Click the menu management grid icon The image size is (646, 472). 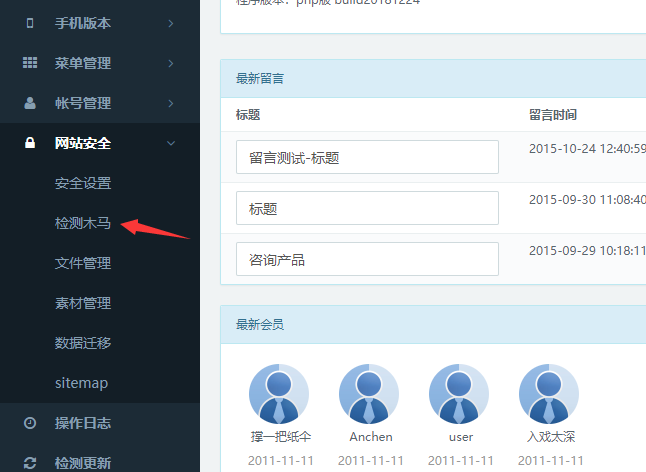pos(30,63)
